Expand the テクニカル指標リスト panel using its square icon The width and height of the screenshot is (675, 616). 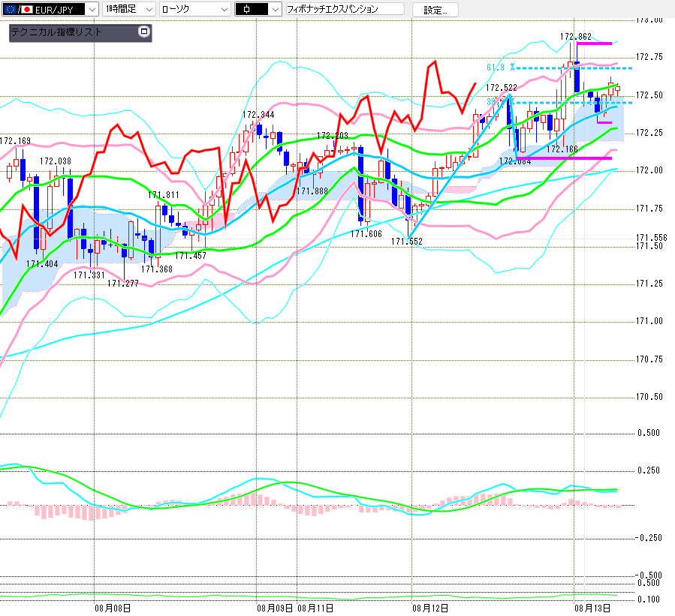click(144, 32)
